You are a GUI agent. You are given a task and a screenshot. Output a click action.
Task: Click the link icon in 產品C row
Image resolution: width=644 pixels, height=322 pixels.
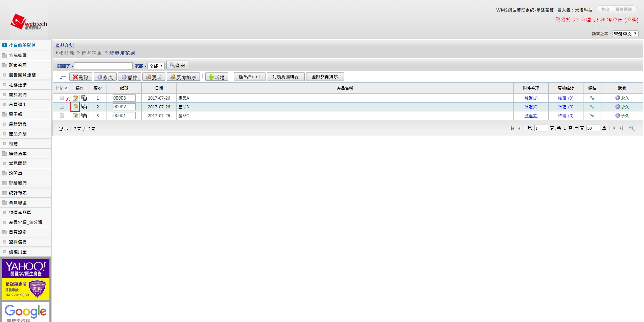click(592, 116)
